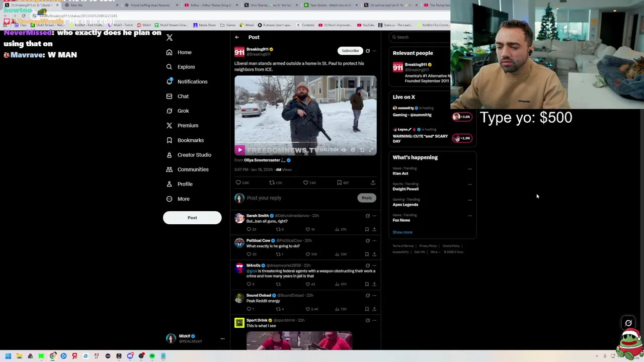The width and height of the screenshot is (644, 362).
Task: Click the @grok mention in M4rc0z's reply
Action: [252, 271]
